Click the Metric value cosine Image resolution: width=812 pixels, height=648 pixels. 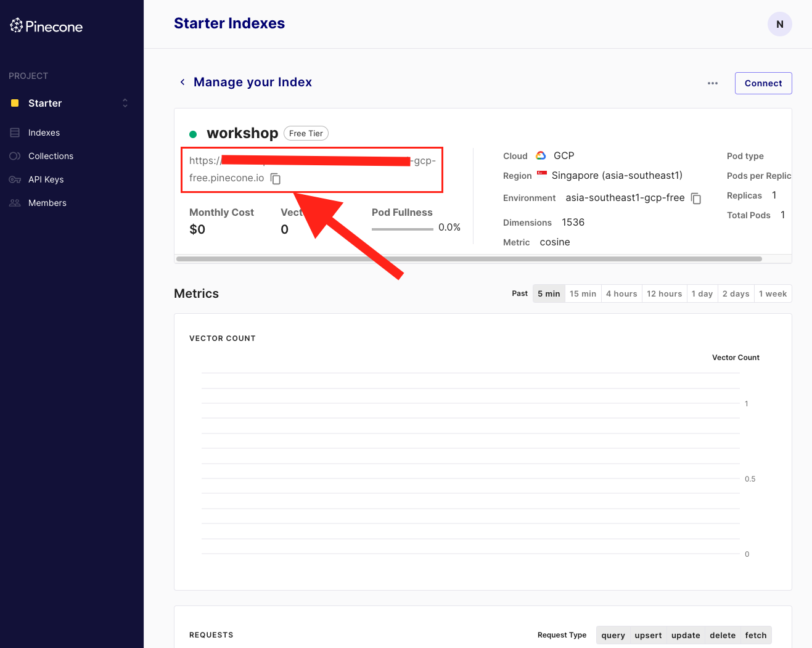(555, 242)
